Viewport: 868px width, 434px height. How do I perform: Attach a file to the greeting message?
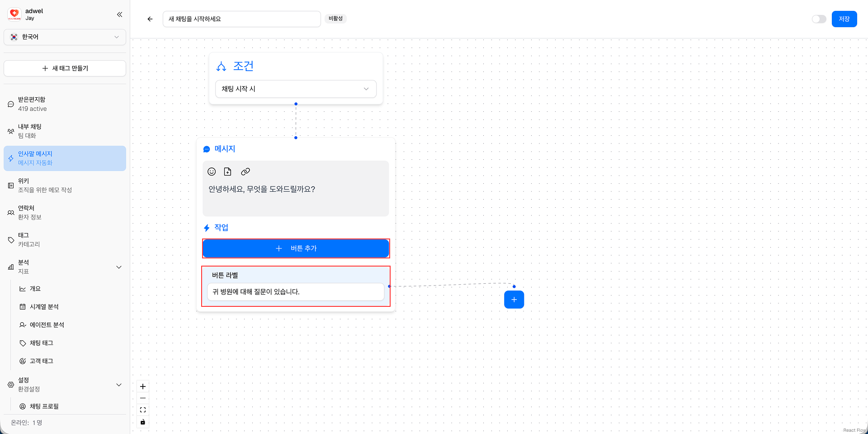[x=228, y=172]
